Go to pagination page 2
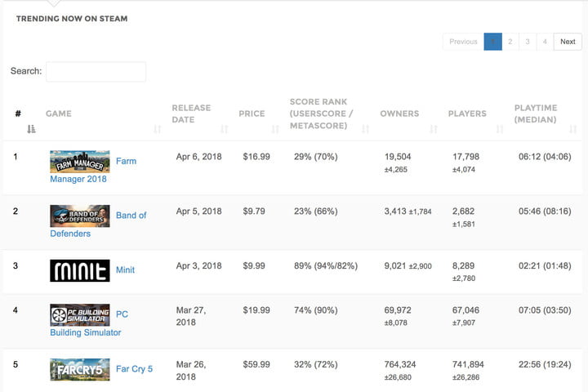588x392 pixels. pos(510,42)
